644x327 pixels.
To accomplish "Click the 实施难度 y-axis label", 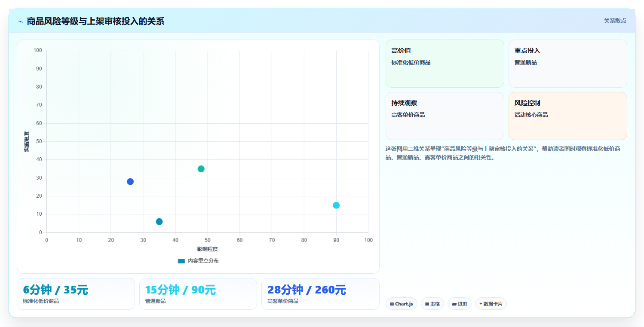I will tap(27, 142).
